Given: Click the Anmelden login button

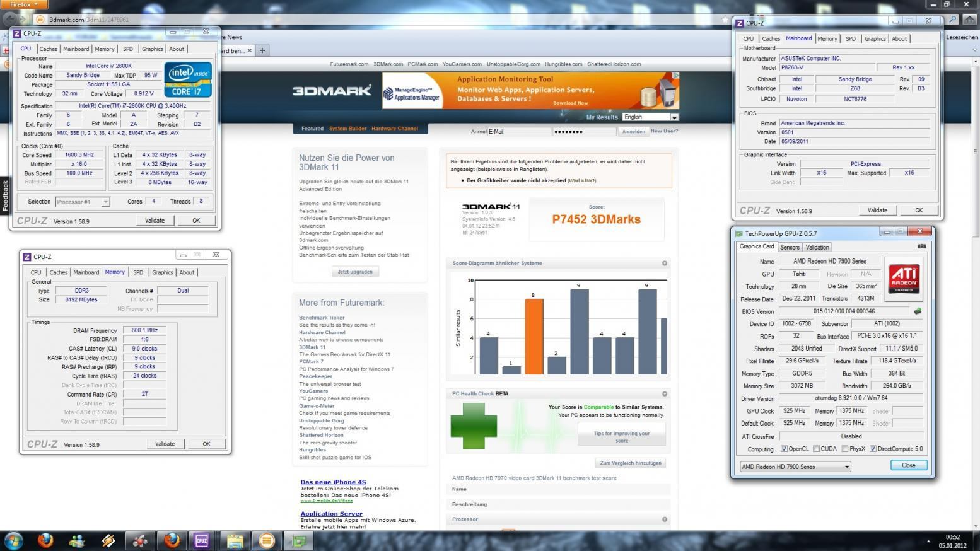Looking at the screenshot, I should [633, 131].
